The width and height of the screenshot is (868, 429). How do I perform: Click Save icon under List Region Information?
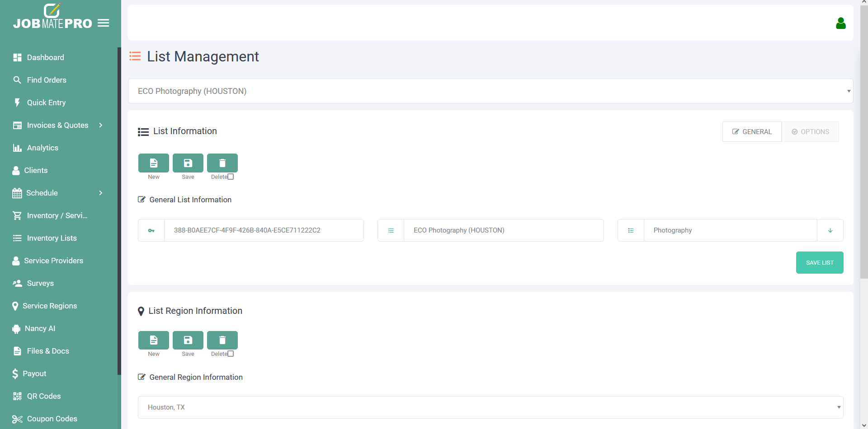click(188, 340)
